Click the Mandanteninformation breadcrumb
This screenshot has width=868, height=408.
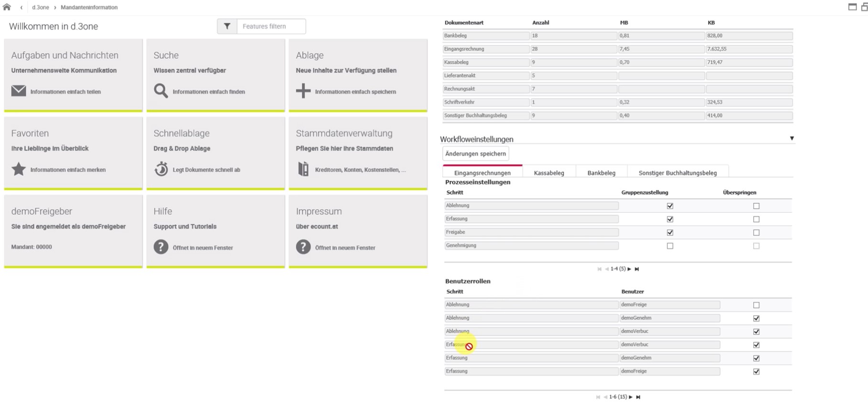coord(89,8)
